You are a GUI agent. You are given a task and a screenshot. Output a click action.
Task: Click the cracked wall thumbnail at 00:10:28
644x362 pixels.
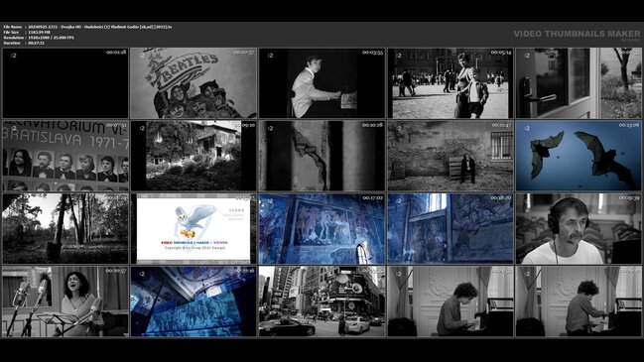pyautogui.click(x=322, y=156)
